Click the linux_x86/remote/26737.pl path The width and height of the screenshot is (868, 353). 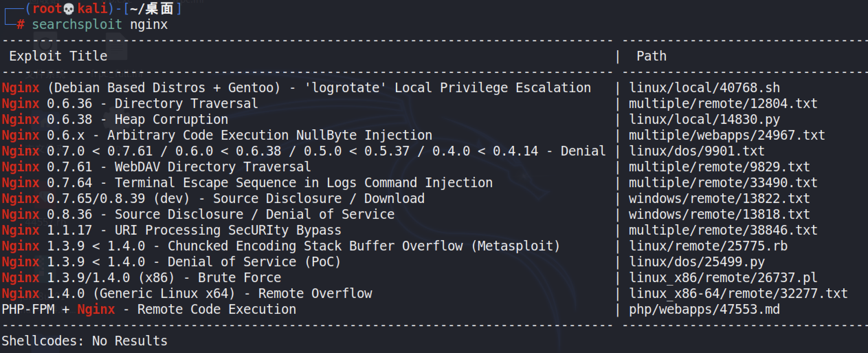[723, 278]
